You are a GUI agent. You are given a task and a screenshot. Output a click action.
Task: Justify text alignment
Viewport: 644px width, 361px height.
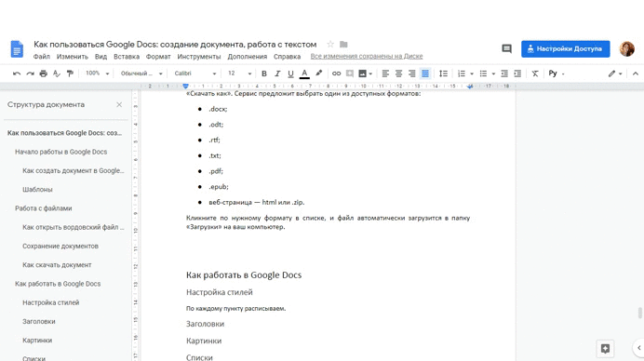(425, 74)
